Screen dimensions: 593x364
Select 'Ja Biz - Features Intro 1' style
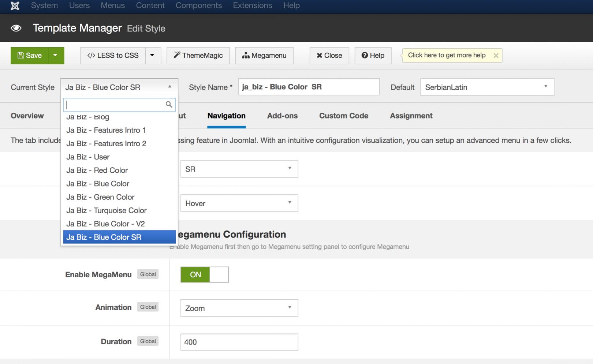pos(119,130)
